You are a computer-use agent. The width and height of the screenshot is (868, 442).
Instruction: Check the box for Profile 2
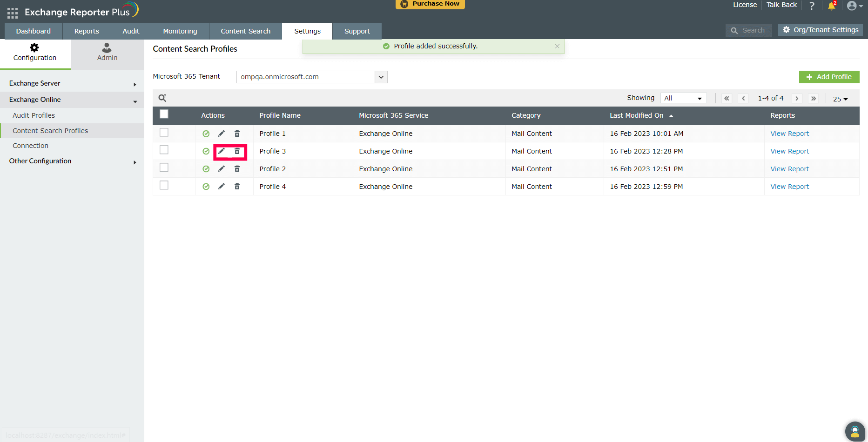164,167
